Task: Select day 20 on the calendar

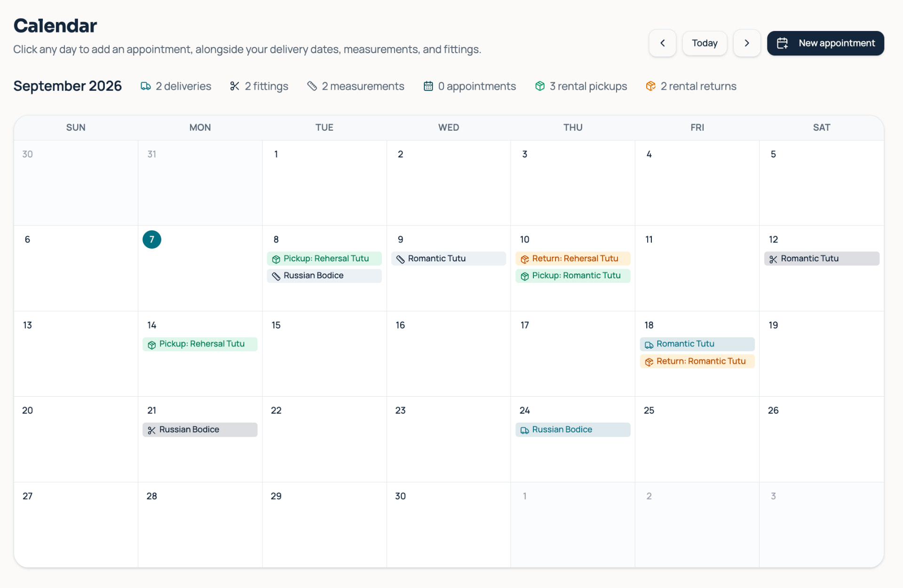Action: pyautogui.click(x=28, y=410)
